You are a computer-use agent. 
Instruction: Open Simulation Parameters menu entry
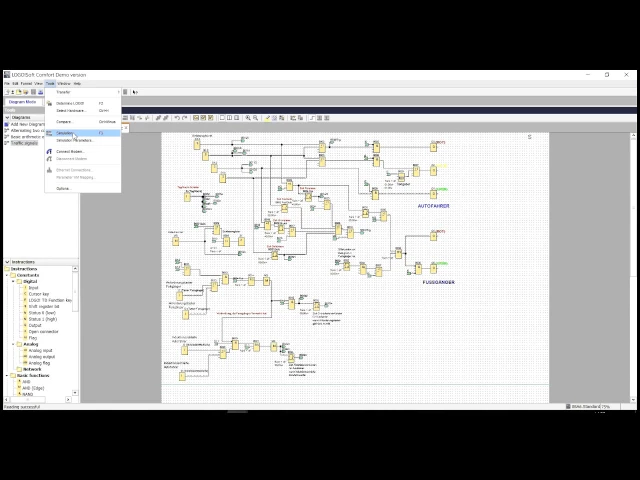[x=75, y=140]
